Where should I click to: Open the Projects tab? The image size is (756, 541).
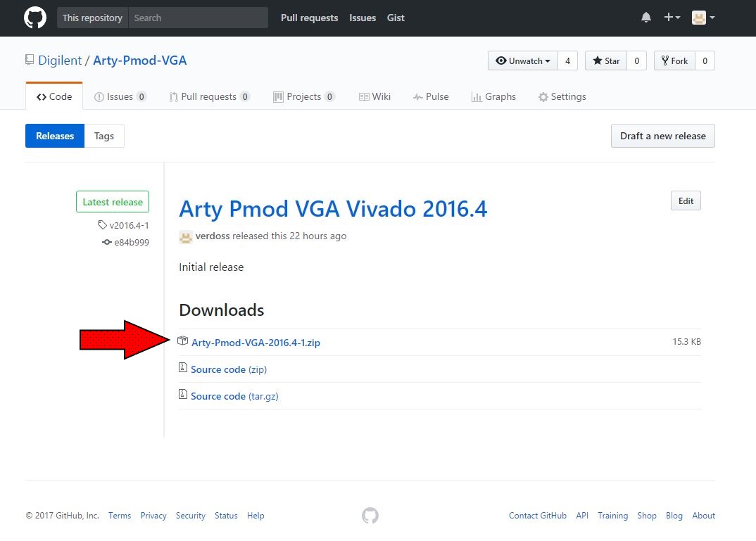pyautogui.click(x=304, y=96)
